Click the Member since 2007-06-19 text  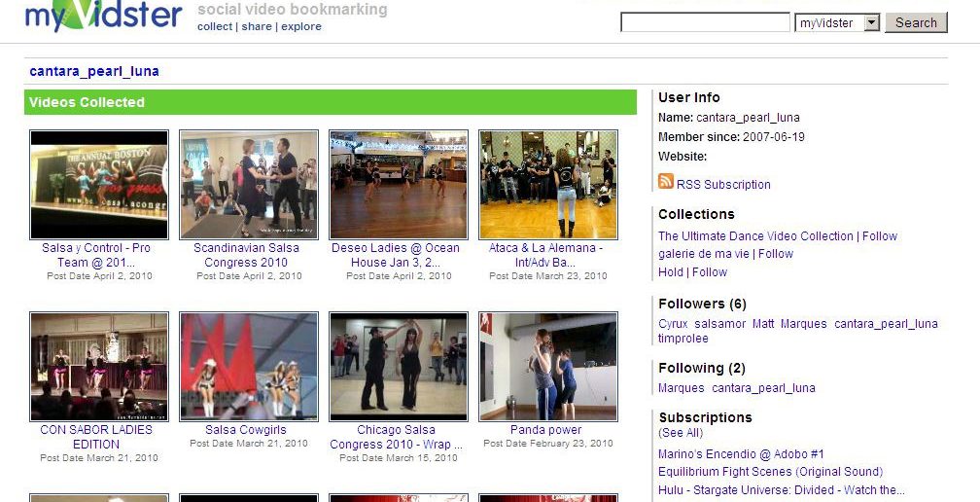731,137
